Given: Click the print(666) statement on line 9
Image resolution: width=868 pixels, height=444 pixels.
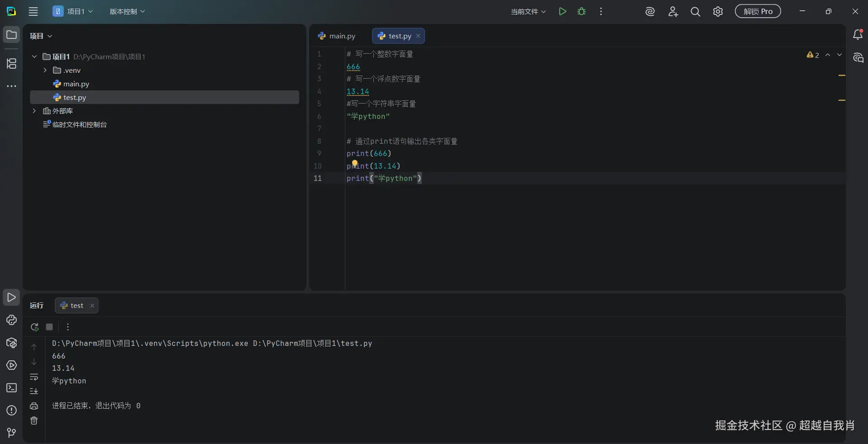Looking at the screenshot, I should (369, 154).
